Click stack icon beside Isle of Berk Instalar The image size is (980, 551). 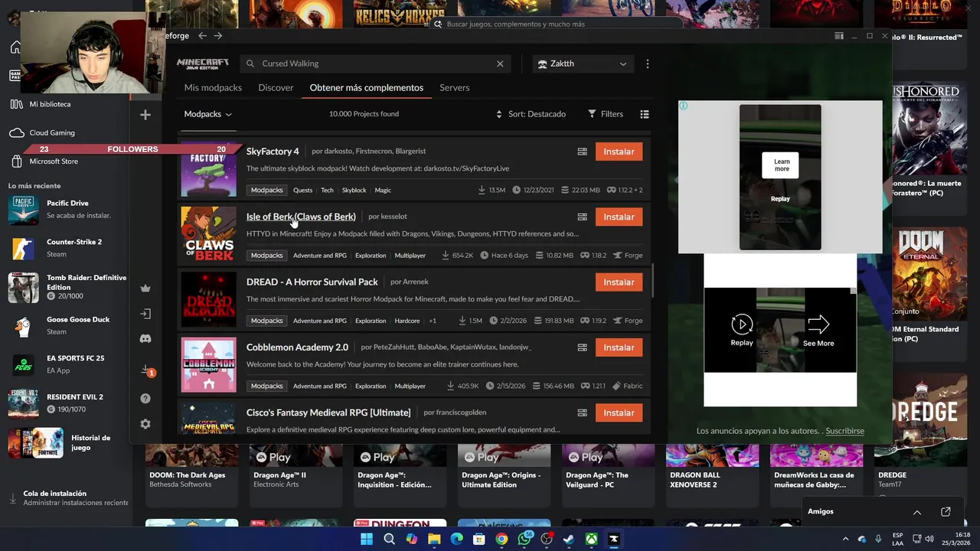pos(582,217)
